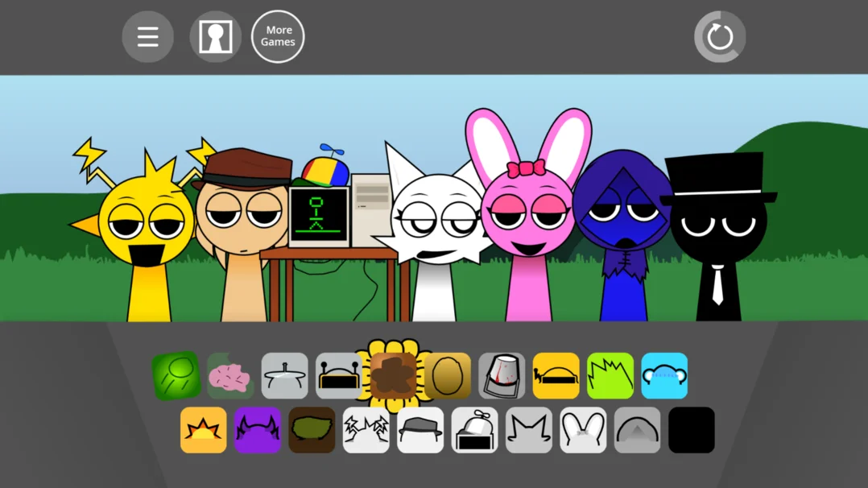The image size is (868, 488).
Task: Pick the sunflower sound icon
Action: coord(393,376)
